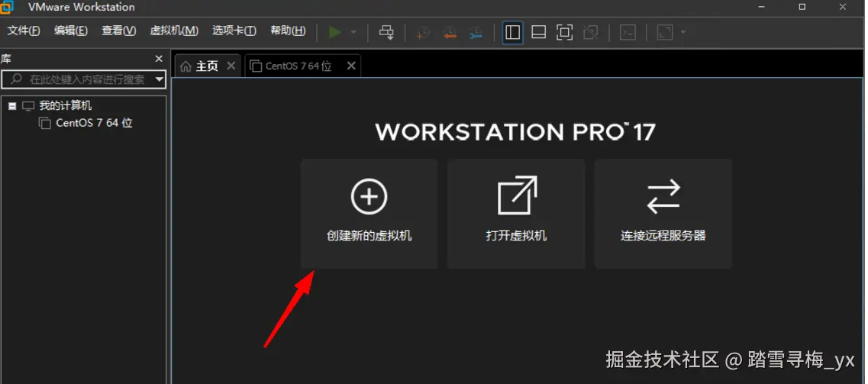Open the stretch display dropdown arrow
This screenshot has width=868, height=384.
683,32
